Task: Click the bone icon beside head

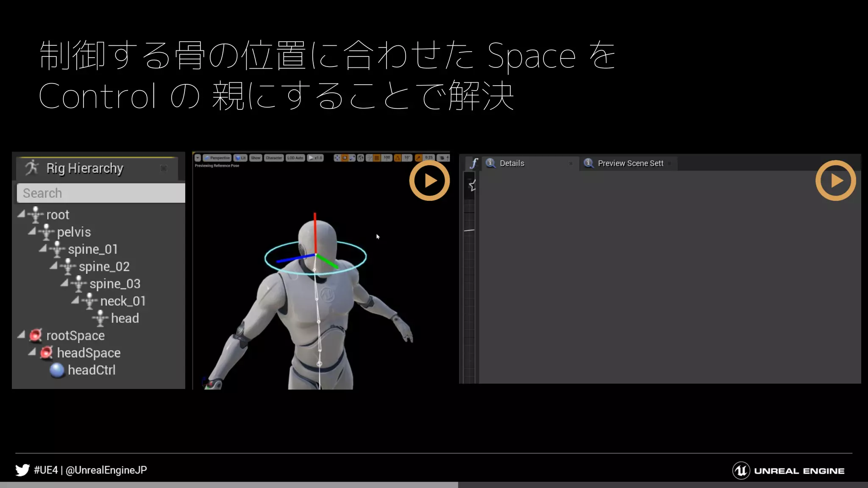Action: click(100, 319)
